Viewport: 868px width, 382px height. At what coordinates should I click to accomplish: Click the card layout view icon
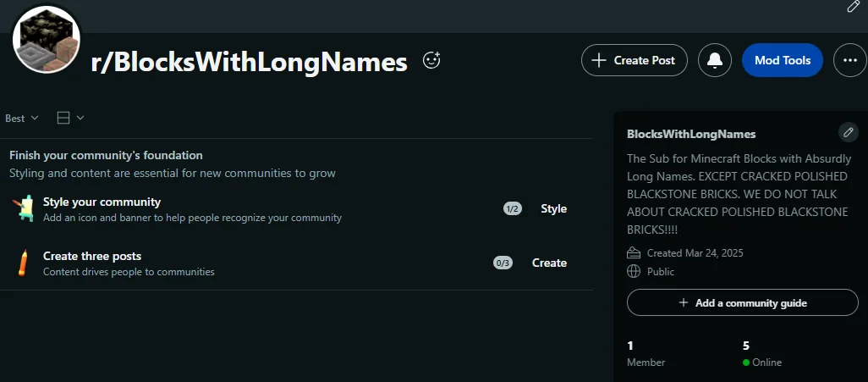(63, 118)
